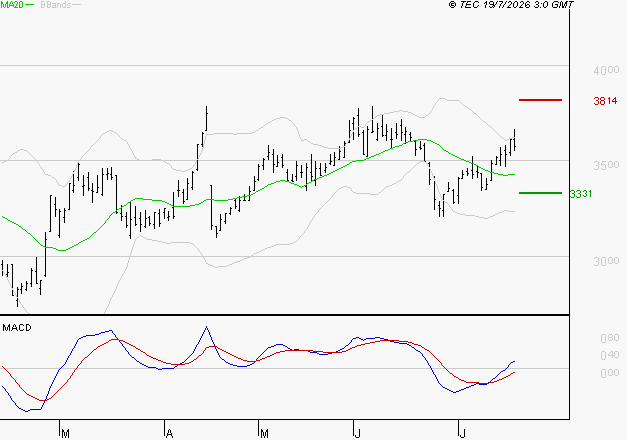Click the first M month marker

(66, 433)
